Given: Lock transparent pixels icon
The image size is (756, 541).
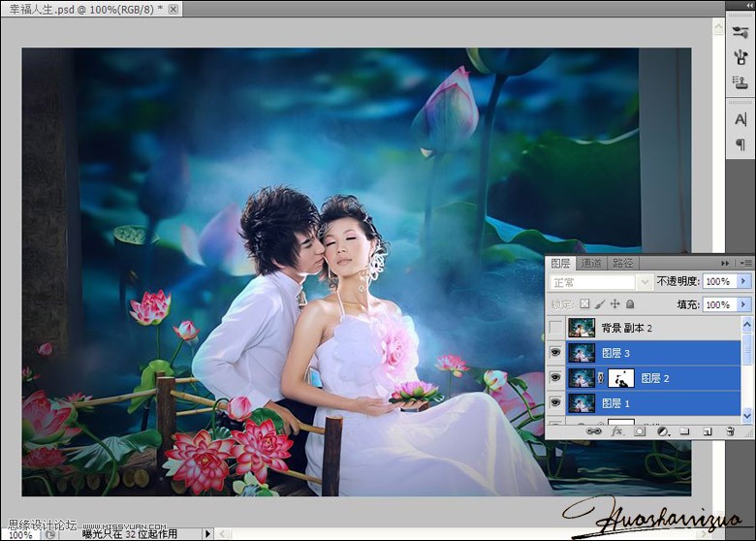Looking at the screenshot, I should tap(584, 303).
